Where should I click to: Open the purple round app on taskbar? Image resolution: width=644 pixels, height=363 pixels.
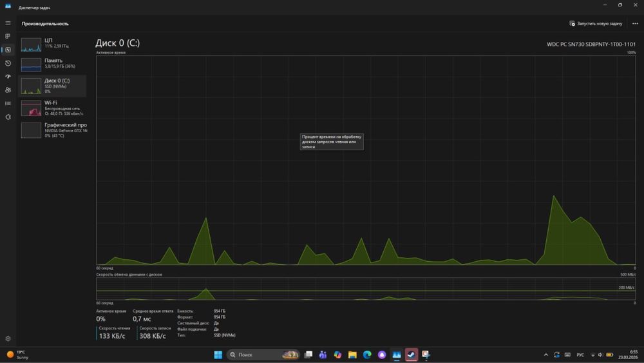coord(382,355)
